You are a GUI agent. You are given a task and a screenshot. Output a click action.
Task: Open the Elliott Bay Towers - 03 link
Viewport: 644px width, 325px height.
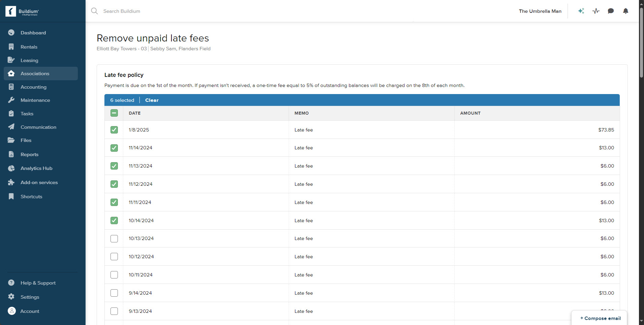pos(121,49)
